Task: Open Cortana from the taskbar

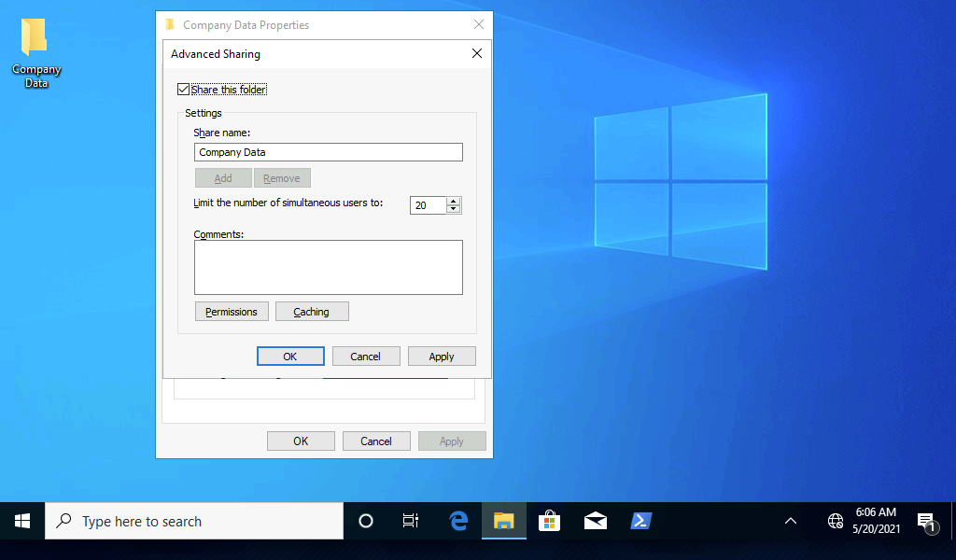Action: click(x=366, y=521)
